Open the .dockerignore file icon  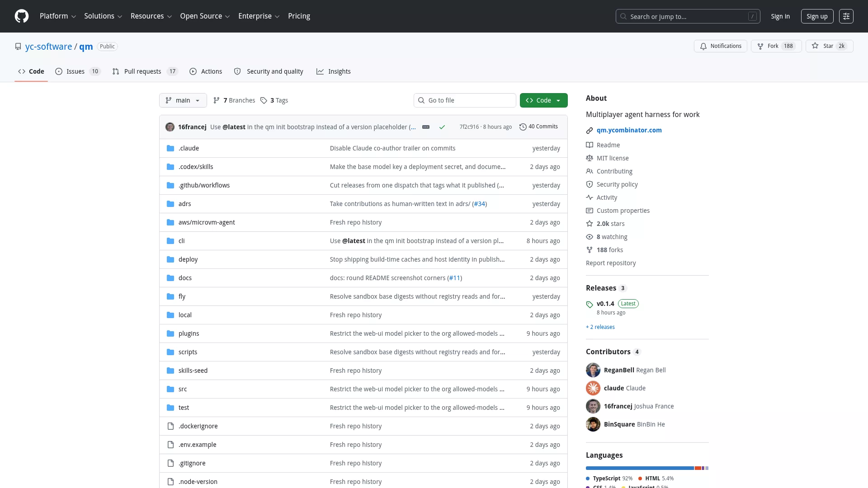pos(170,426)
